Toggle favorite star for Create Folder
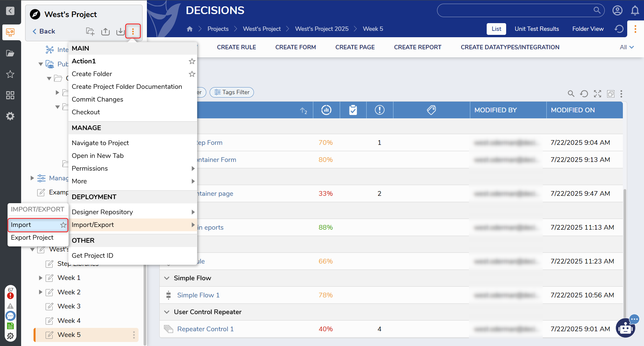 pyautogui.click(x=192, y=74)
